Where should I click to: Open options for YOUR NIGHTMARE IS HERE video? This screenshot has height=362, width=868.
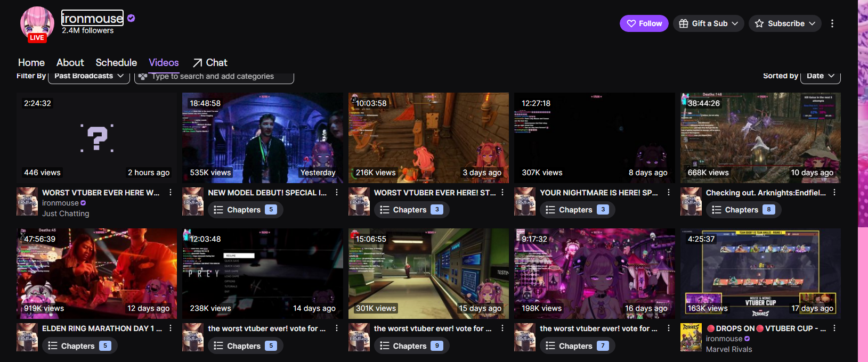[x=669, y=193]
